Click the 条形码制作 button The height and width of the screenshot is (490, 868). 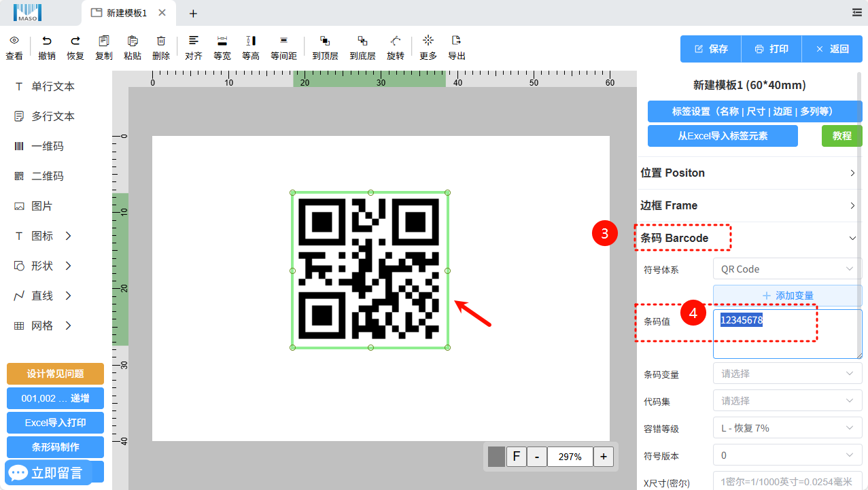click(x=55, y=447)
